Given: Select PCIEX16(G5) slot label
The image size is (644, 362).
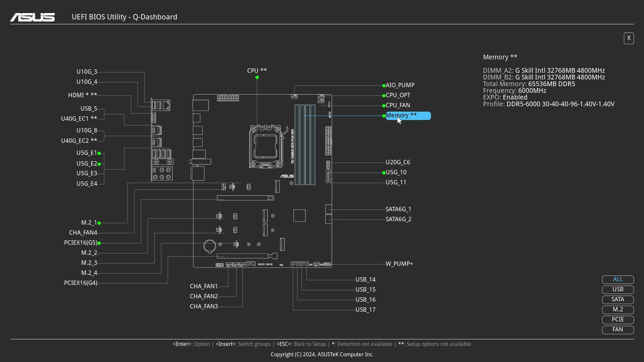Looking at the screenshot, I should click(80, 243).
